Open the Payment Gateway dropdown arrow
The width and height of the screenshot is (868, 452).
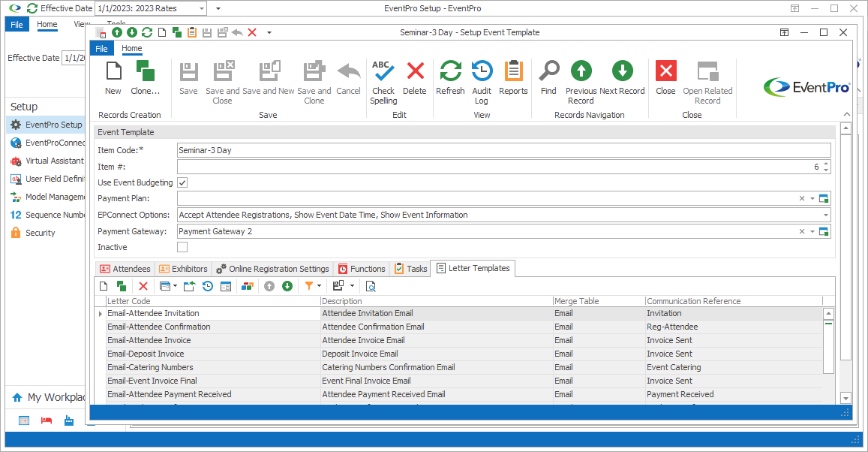pyautogui.click(x=812, y=231)
